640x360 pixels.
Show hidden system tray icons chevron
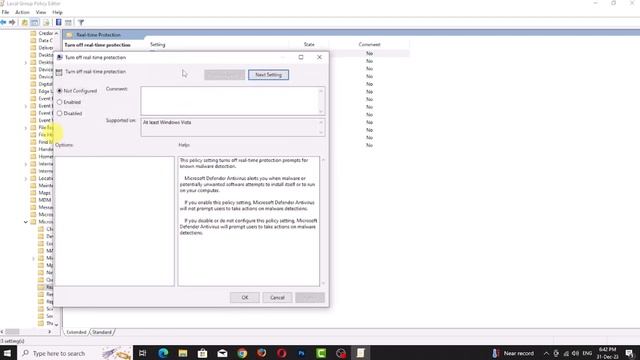click(x=546, y=353)
